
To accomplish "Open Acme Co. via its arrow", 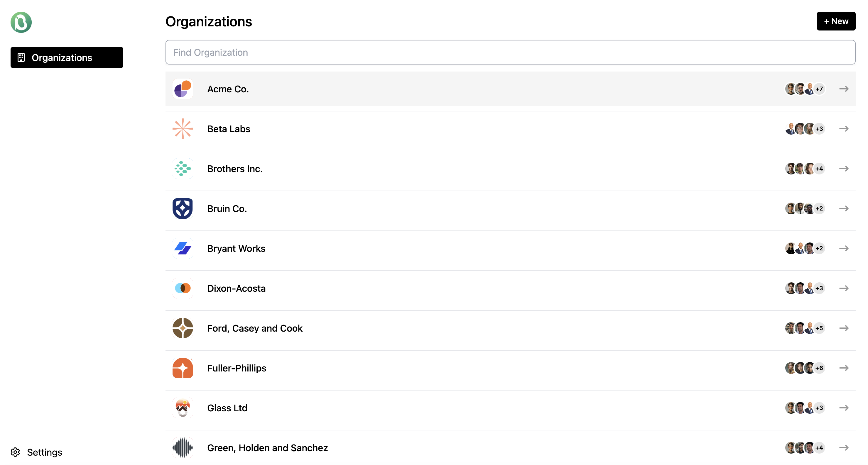I will 844,89.
